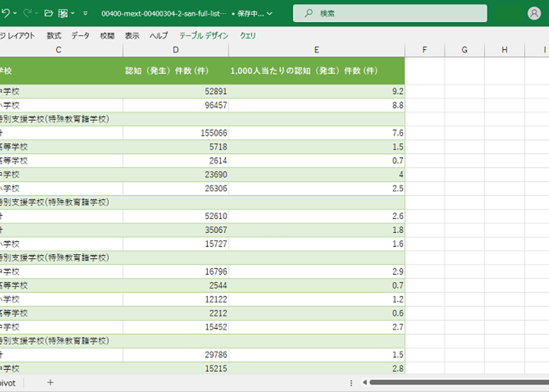Switch to the テーブル デザイン ribbon tab
This screenshot has width=549, height=392.
[204, 36]
